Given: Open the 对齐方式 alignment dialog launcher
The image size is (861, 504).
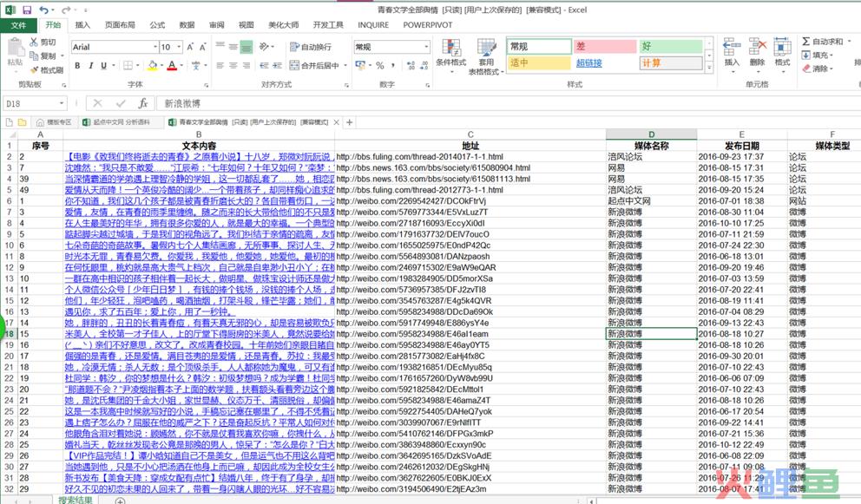Looking at the screenshot, I should tap(346, 85).
